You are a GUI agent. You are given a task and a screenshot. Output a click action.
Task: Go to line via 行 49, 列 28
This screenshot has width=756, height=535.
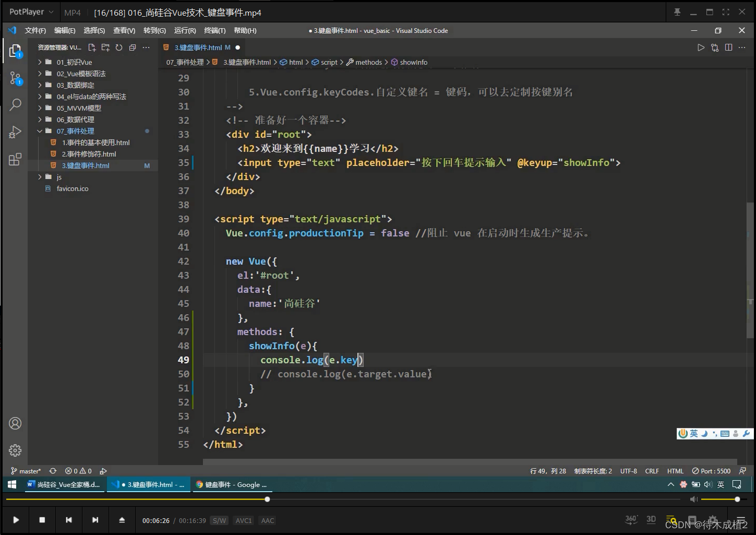click(548, 471)
